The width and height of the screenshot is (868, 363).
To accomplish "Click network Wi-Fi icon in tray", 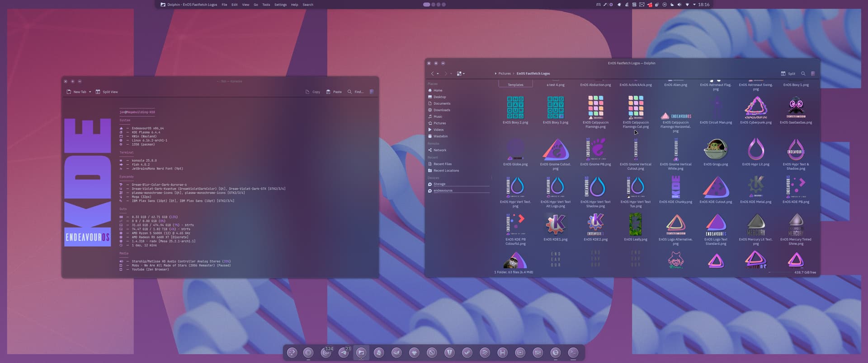I will [687, 5].
